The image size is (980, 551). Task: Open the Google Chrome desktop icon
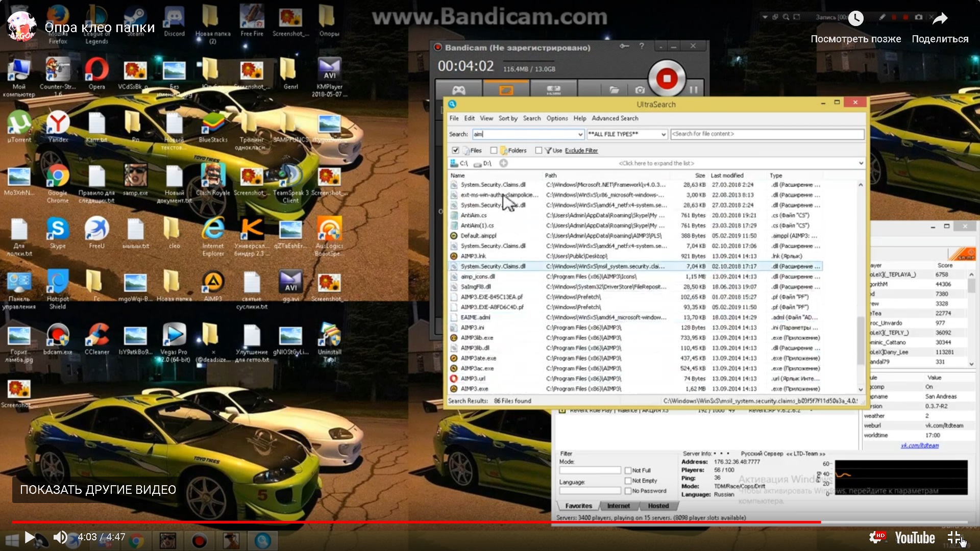[x=58, y=184]
